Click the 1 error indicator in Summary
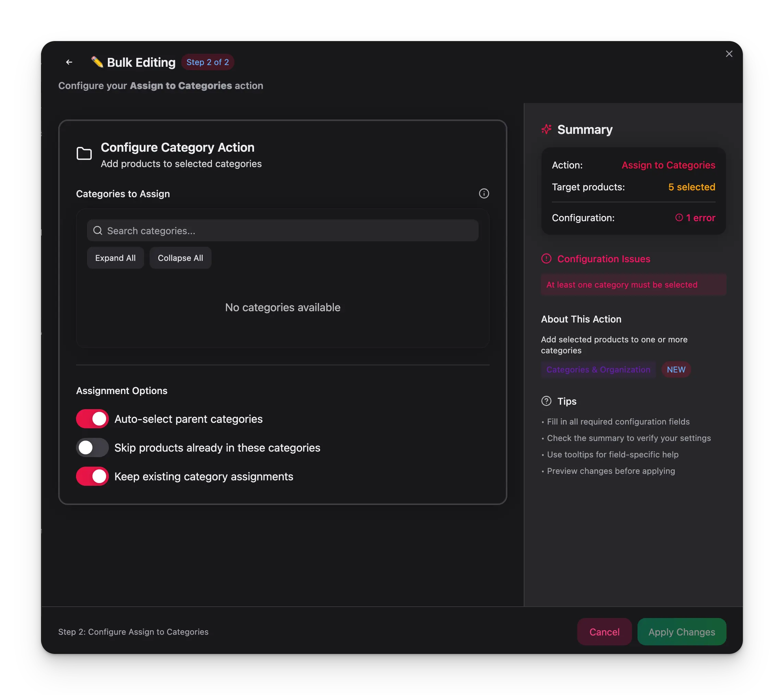This screenshot has height=695, width=784. click(695, 217)
